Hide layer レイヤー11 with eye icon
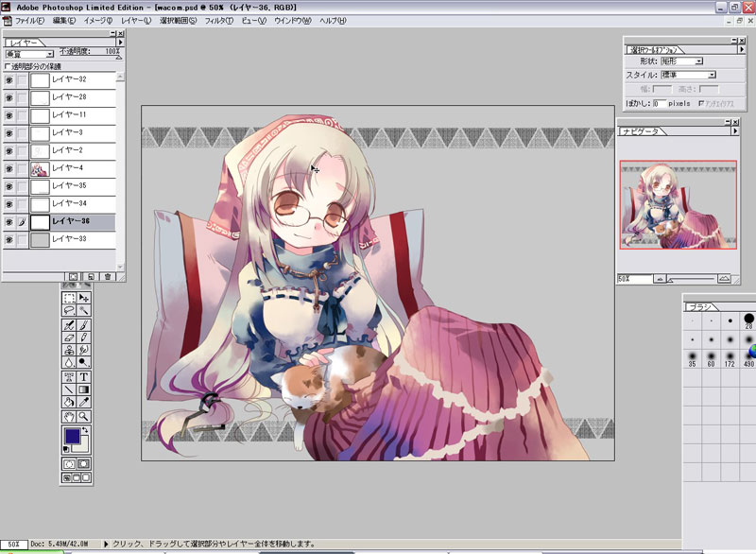 click(x=9, y=115)
